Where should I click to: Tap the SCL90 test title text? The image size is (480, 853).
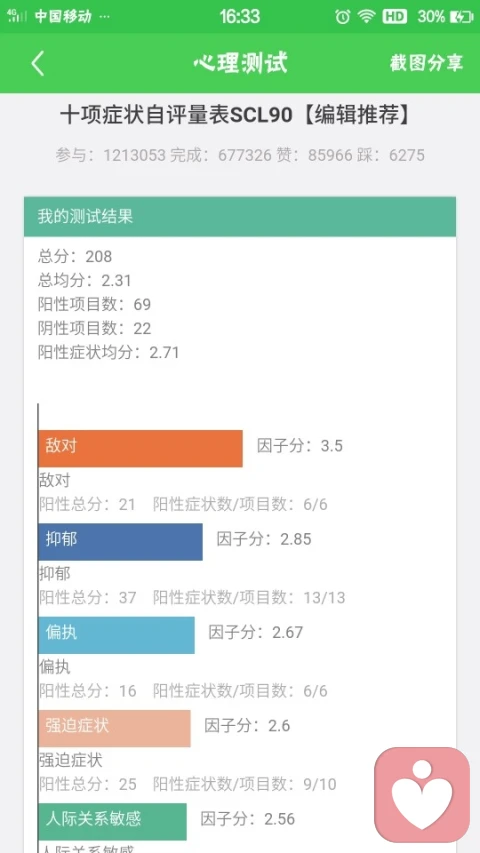[x=235, y=115]
